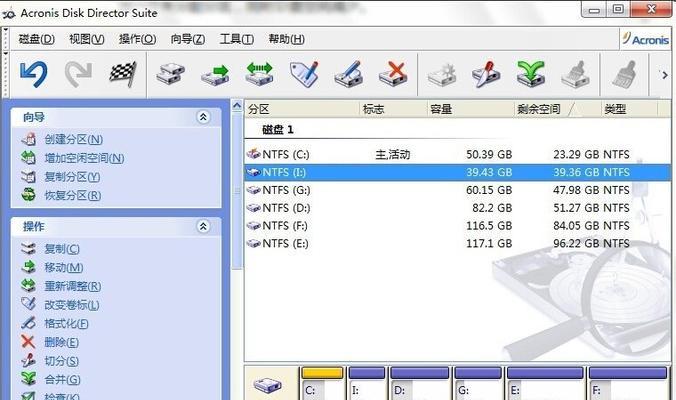Click the Delete partition red X icon
Screen dimensions: 676x400
pos(393,74)
